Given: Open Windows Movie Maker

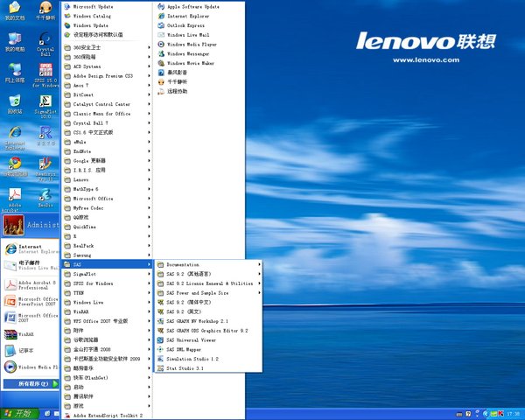Looking at the screenshot, I should [199, 63].
